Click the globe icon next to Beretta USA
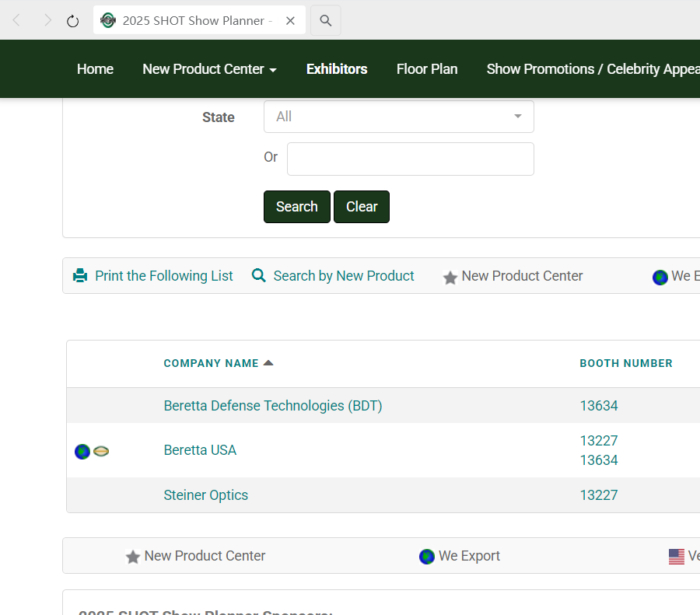700x615 pixels. pos(82,451)
